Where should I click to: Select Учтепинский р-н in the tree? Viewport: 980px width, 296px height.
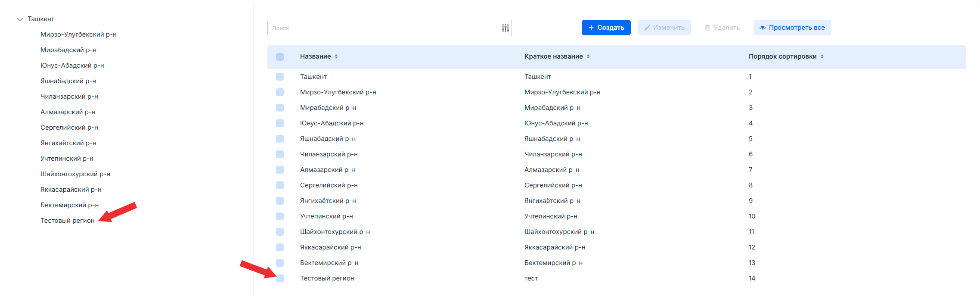tap(67, 159)
